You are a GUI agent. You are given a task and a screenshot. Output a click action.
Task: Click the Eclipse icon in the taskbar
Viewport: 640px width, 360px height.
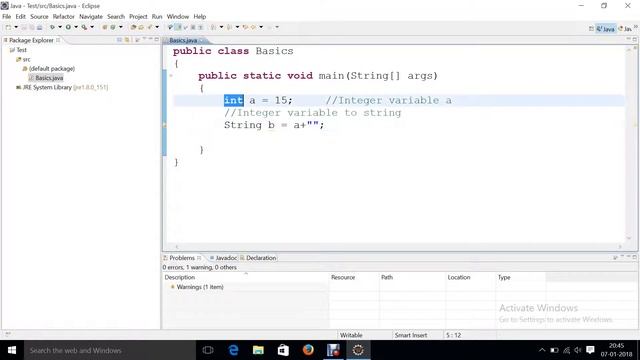point(358,350)
